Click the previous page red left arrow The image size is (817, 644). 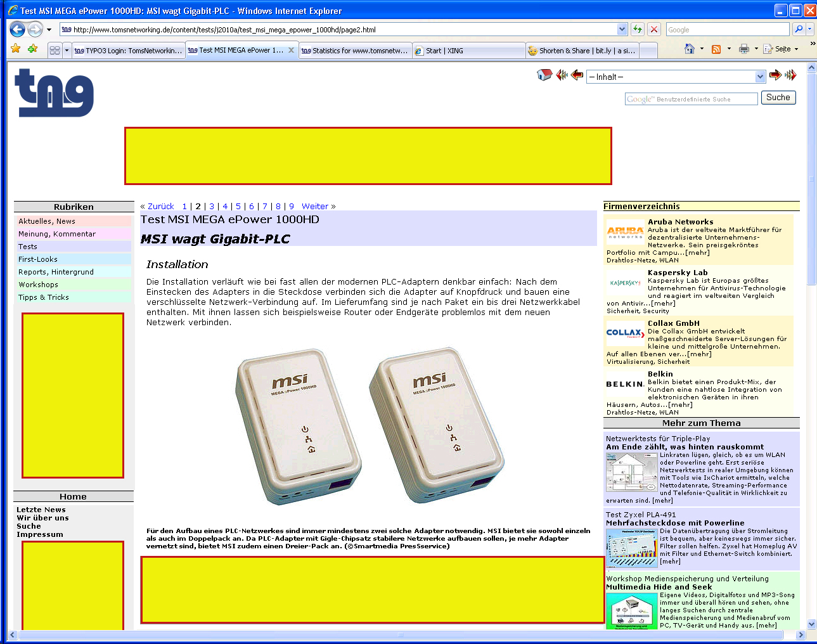coord(577,75)
